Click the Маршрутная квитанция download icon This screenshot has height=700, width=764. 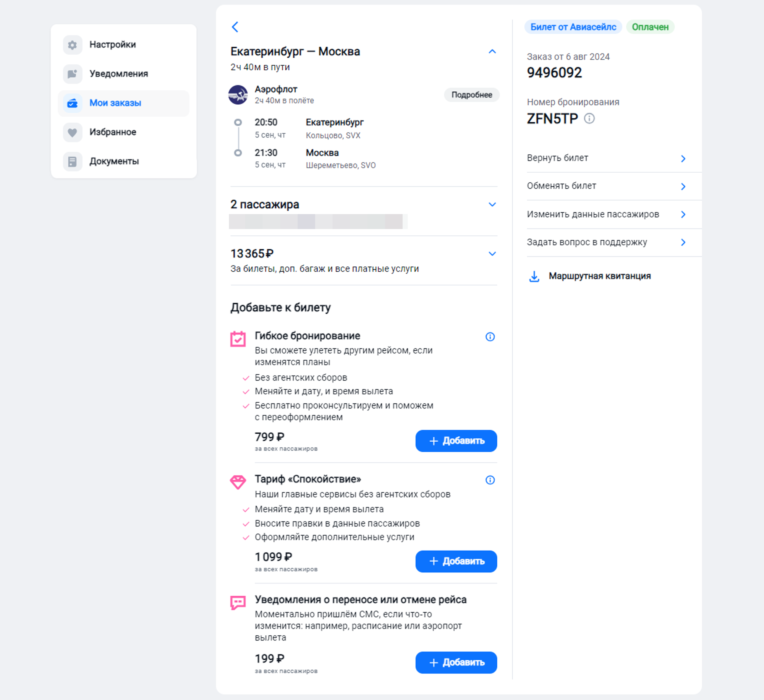(x=534, y=276)
